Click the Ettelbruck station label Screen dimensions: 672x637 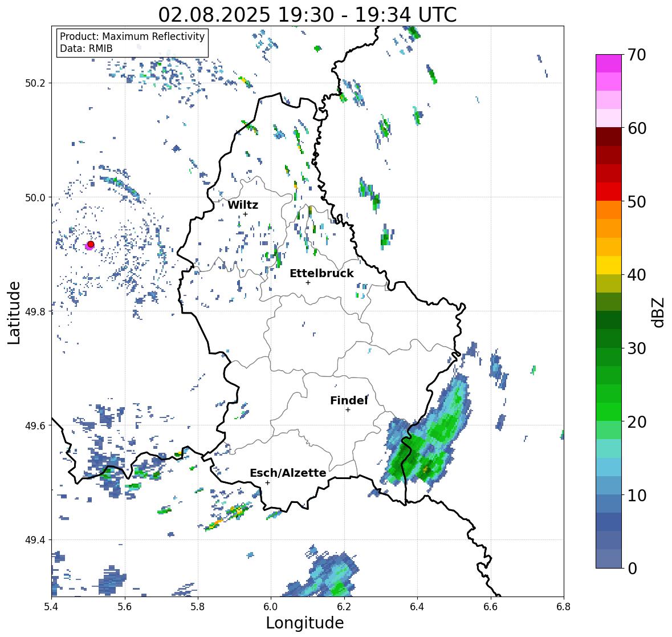coord(321,274)
